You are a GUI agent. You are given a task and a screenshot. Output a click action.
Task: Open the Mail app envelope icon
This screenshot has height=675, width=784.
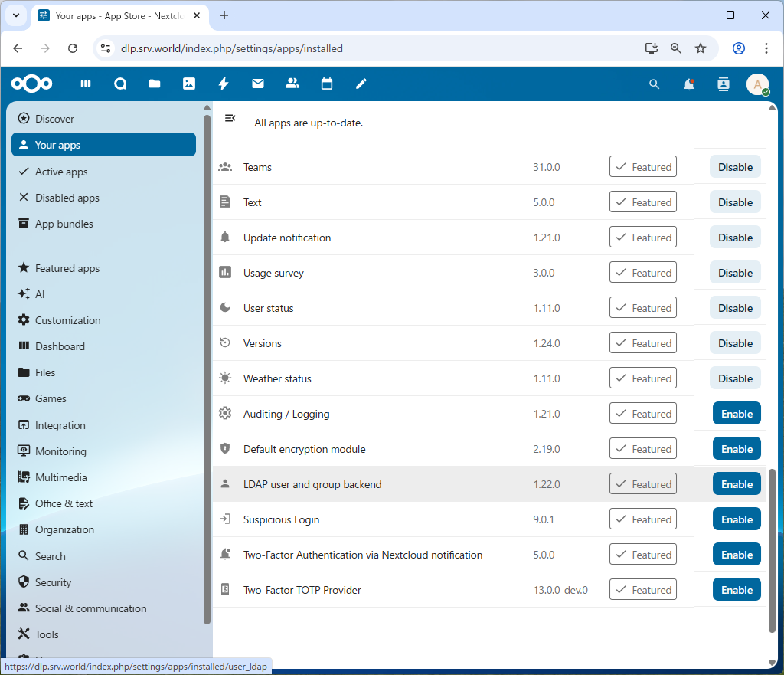[258, 84]
